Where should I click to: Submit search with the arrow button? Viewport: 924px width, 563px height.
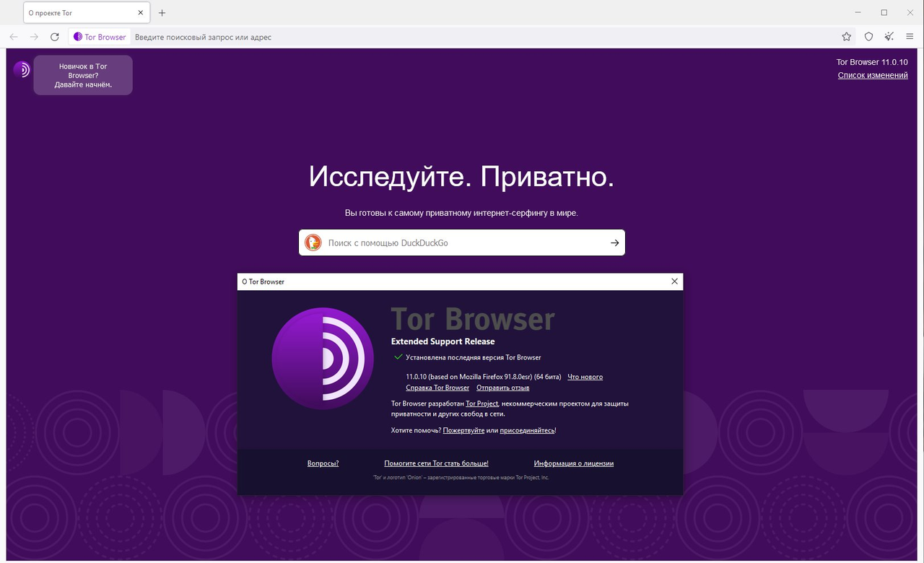click(x=614, y=243)
